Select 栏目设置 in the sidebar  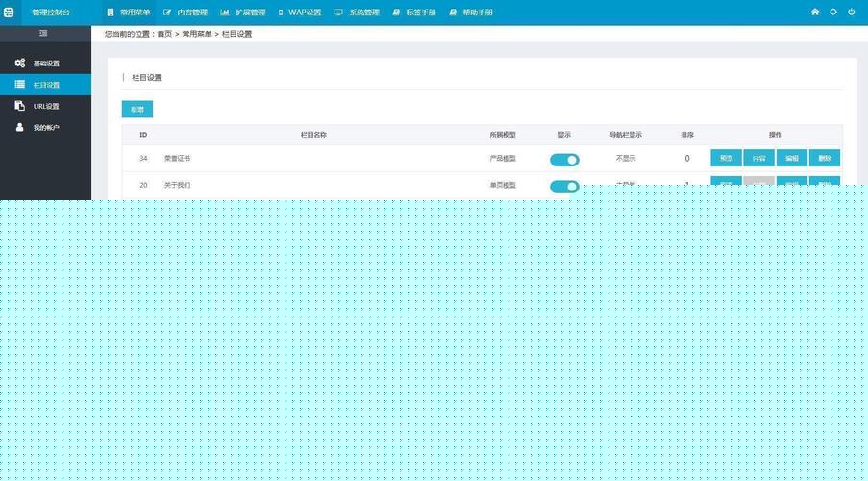coord(45,85)
